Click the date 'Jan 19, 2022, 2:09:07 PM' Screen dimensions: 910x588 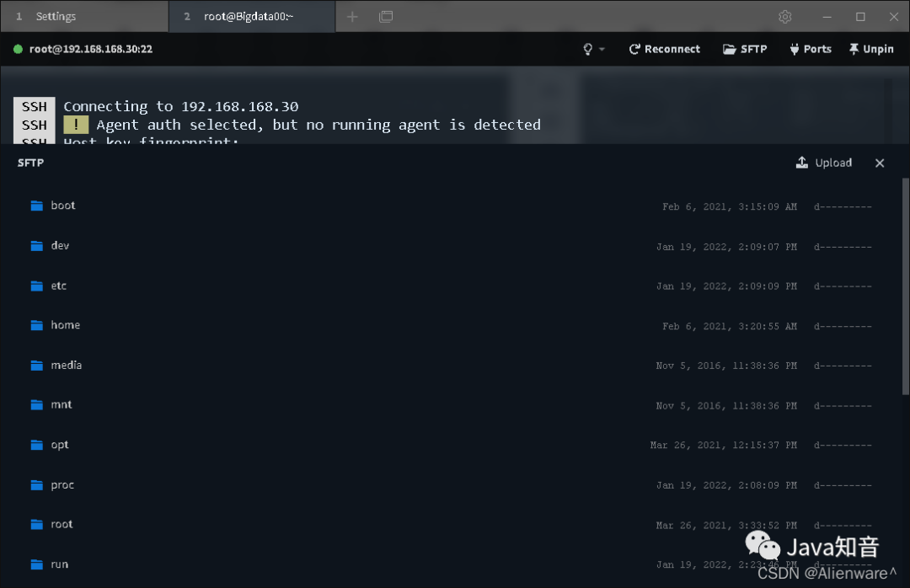click(726, 247)
